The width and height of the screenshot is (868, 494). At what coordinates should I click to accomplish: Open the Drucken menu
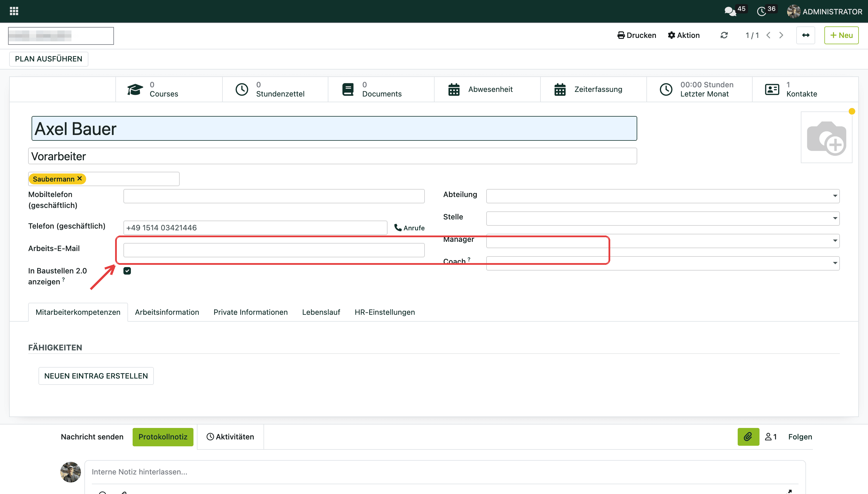[x=636, y=35]
